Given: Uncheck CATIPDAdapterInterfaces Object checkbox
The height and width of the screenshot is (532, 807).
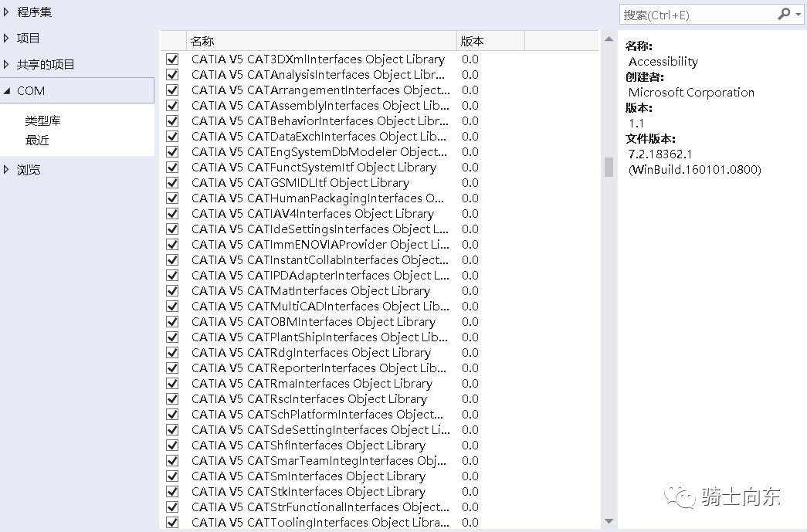Looking at the screenshot, I should 172,275.
